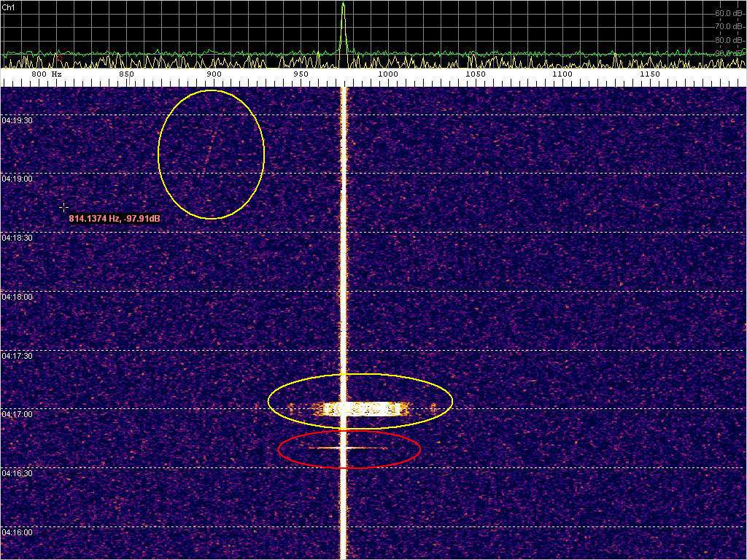Click the 80.0 dB amplitude scale label

[728, 40]
